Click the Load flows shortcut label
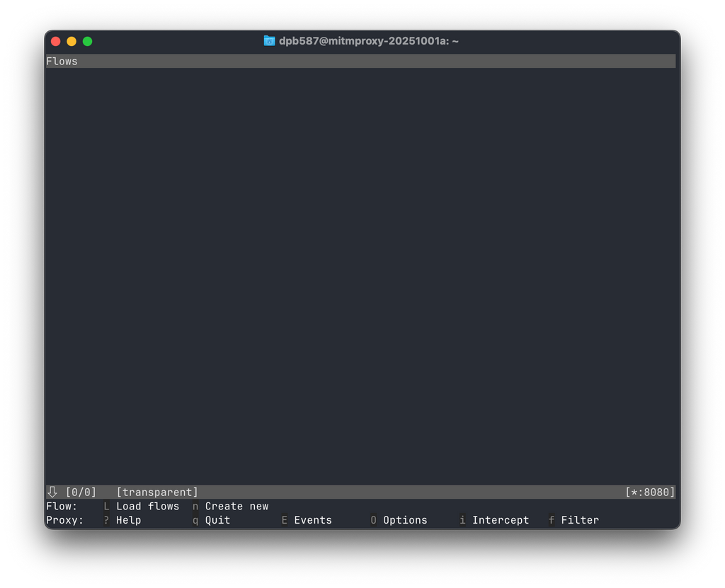The image size is (725, 588). click(x=147, y=506)
